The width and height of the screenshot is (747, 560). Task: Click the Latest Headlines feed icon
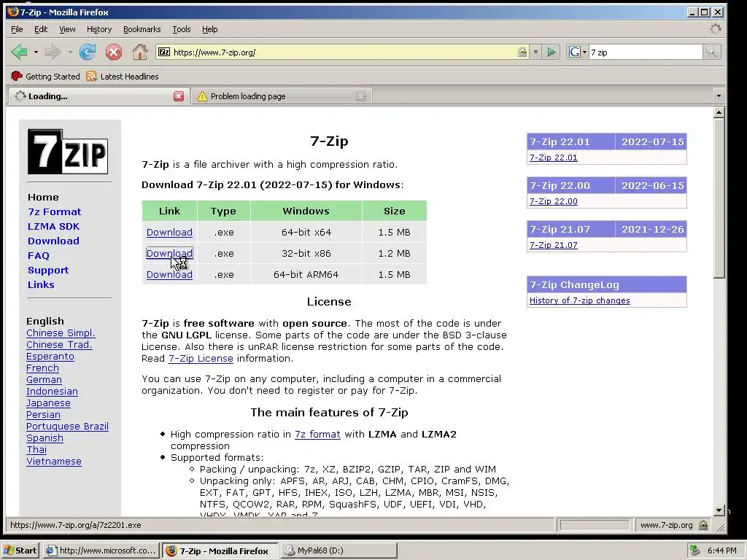pyautogui.click(x=91, y=76)
